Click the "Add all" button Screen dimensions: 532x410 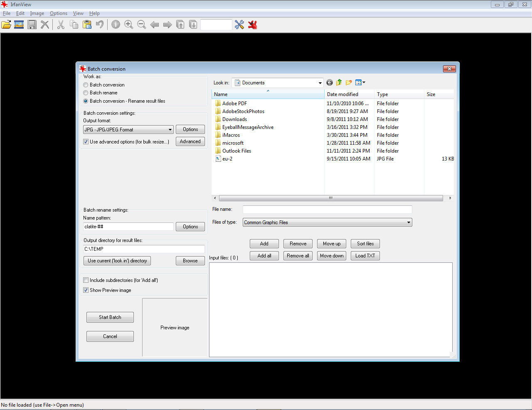264,256
